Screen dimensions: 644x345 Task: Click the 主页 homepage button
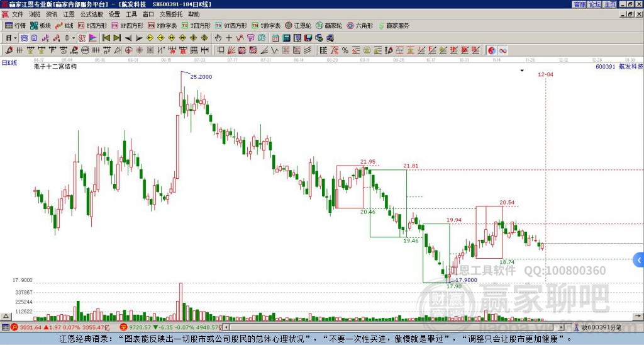point(610,4)
